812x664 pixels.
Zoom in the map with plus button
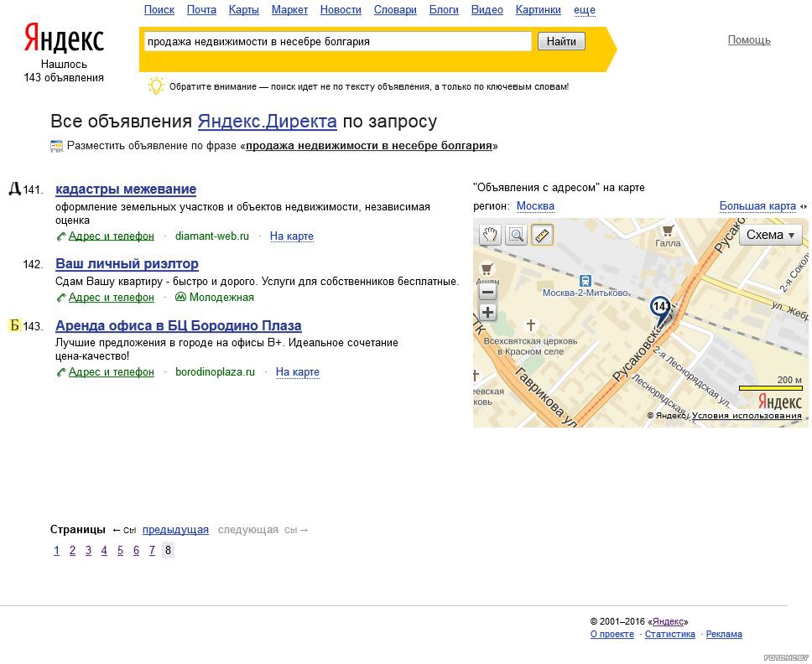click(487, 313)
